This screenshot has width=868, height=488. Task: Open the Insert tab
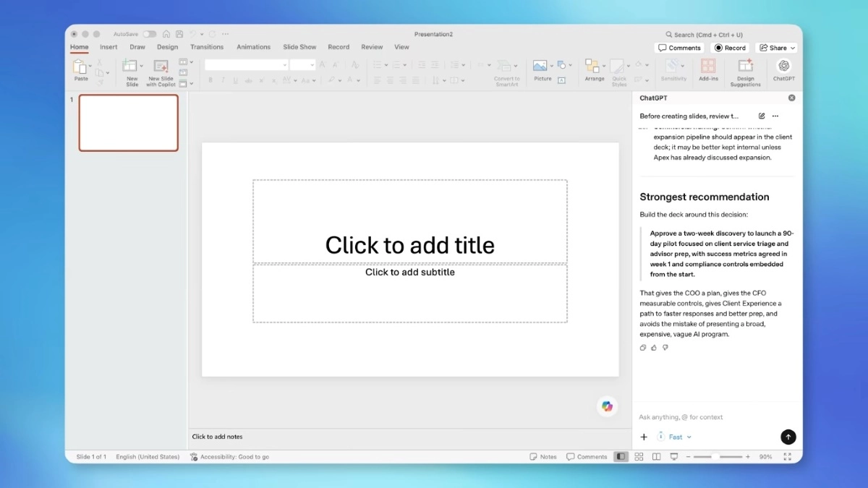tap(109, 47)
